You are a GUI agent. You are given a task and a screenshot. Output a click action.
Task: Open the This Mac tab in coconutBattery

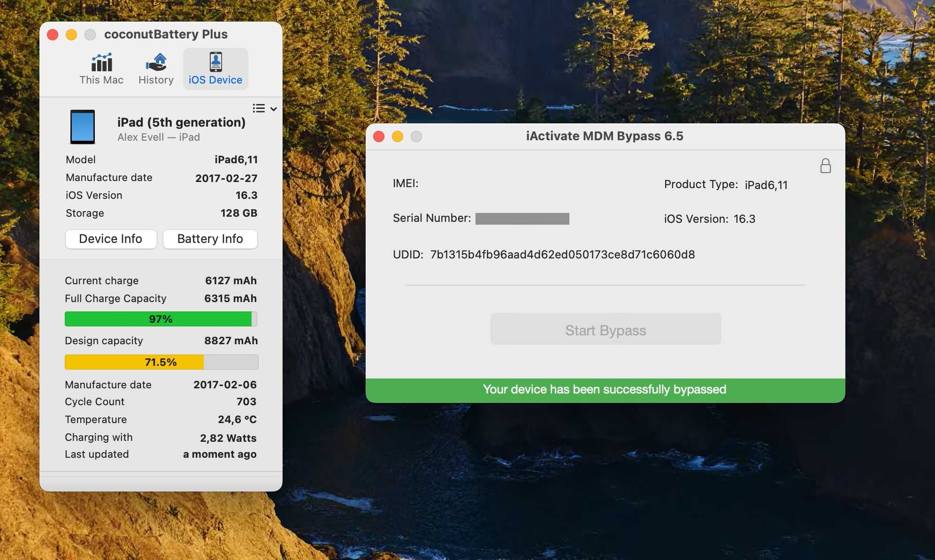point(101,69)
